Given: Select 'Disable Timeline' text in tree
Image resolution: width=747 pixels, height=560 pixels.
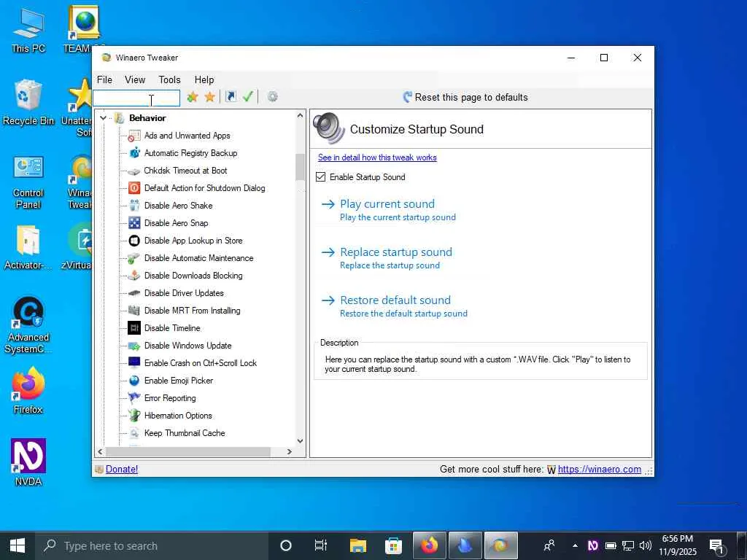Looking at the screenshot, I should (172, 328).
